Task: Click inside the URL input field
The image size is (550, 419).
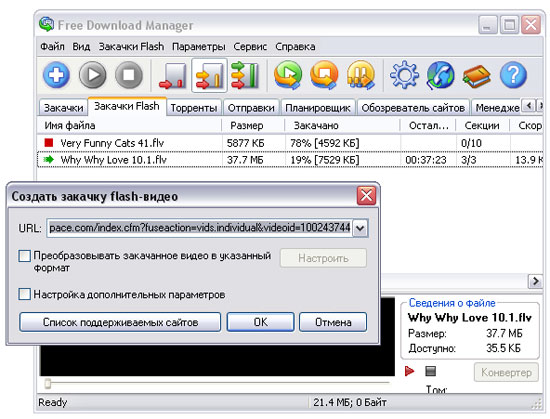Action: (x=199, y=228)
